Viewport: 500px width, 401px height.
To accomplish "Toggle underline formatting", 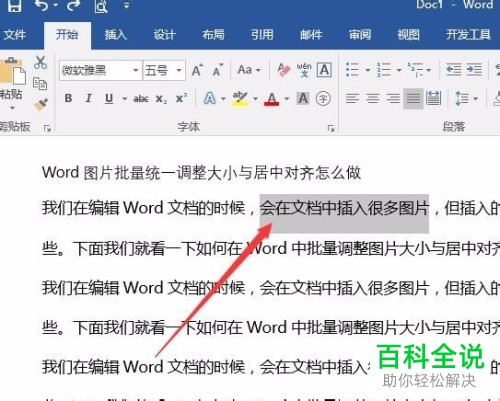I will 109,98.
